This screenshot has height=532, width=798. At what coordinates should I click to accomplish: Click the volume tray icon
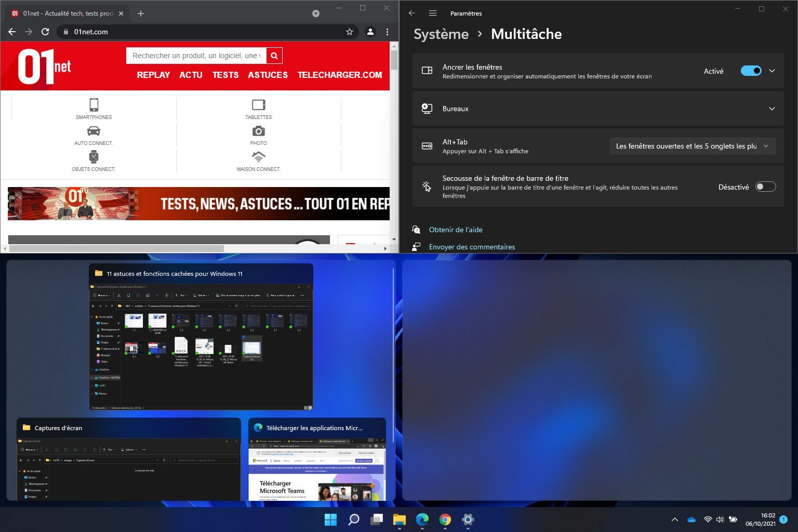[x=720, y=520]
